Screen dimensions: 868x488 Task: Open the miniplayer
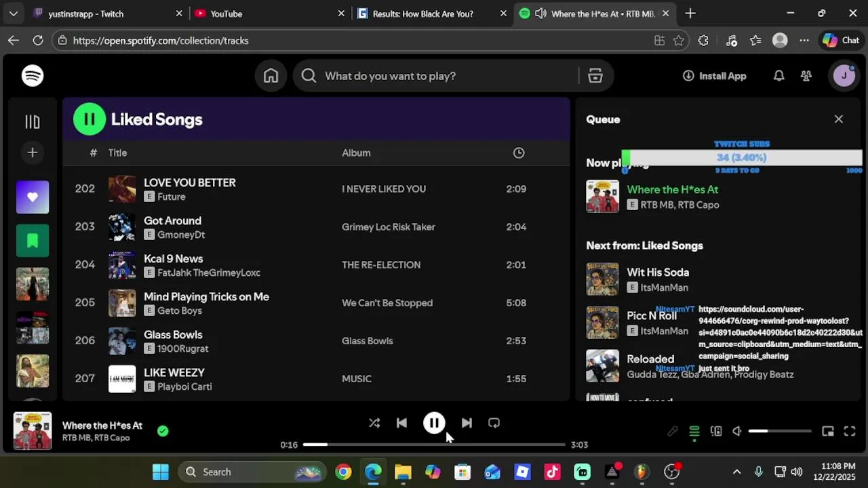coord(828,431)
